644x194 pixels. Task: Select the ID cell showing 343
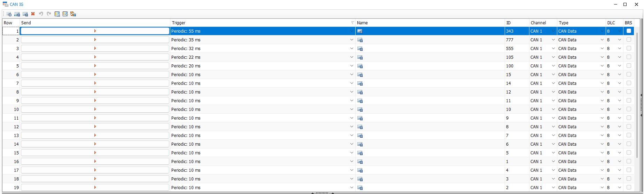517,31
